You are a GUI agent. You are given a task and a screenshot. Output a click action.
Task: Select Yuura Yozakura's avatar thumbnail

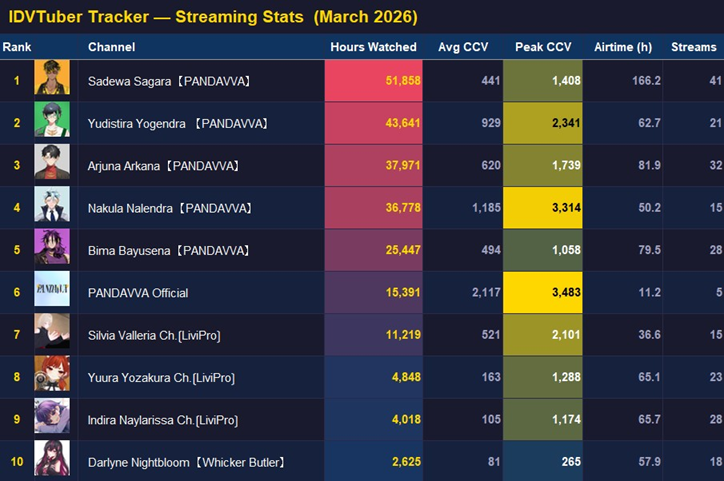52,373
